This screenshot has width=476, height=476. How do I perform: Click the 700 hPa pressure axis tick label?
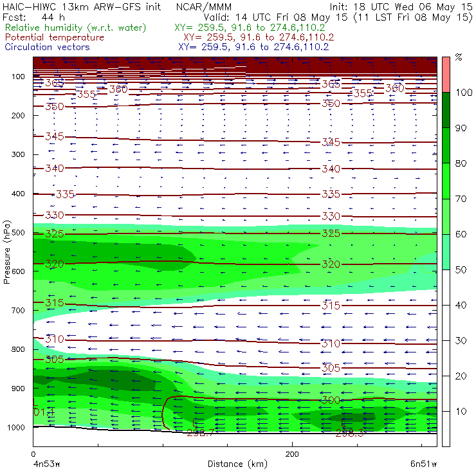(18, 310)
